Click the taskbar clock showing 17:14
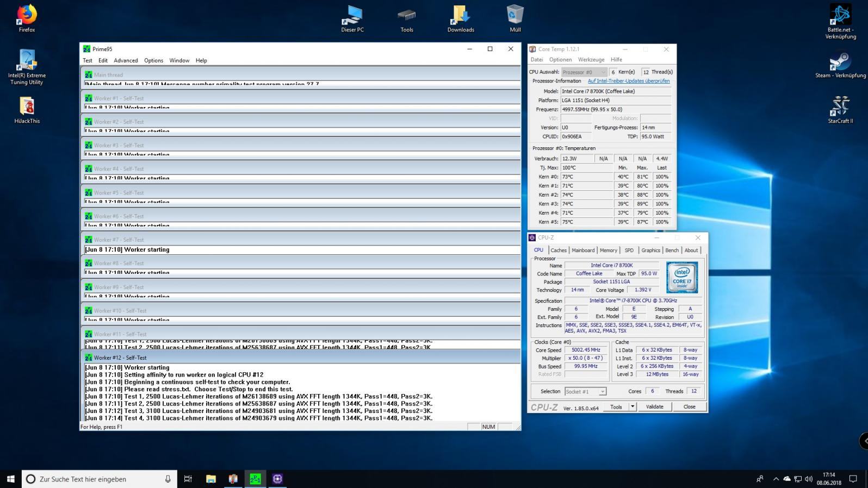This screenshot has height=488, width=868. click(x=828, y=479)
